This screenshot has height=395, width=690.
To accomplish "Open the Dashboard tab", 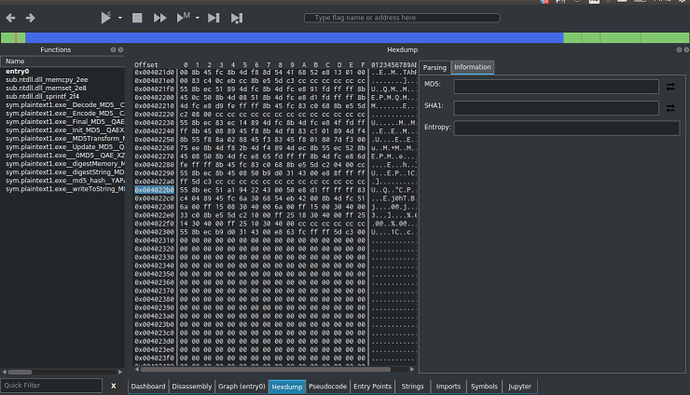I will (148, 386).
